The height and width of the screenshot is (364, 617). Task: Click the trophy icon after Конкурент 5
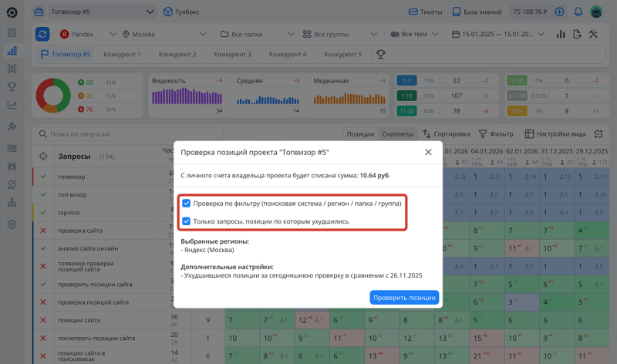tap(380, 55)
